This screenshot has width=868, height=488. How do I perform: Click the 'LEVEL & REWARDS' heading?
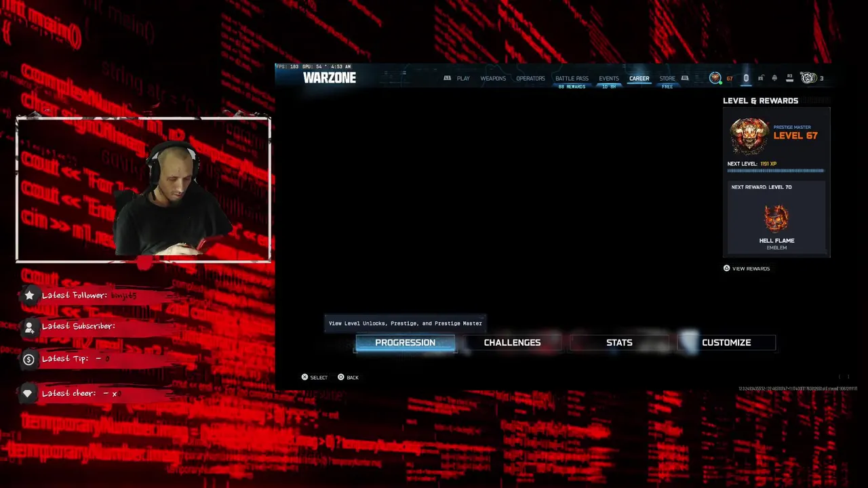pyautogui.click(x=760, y=101)
